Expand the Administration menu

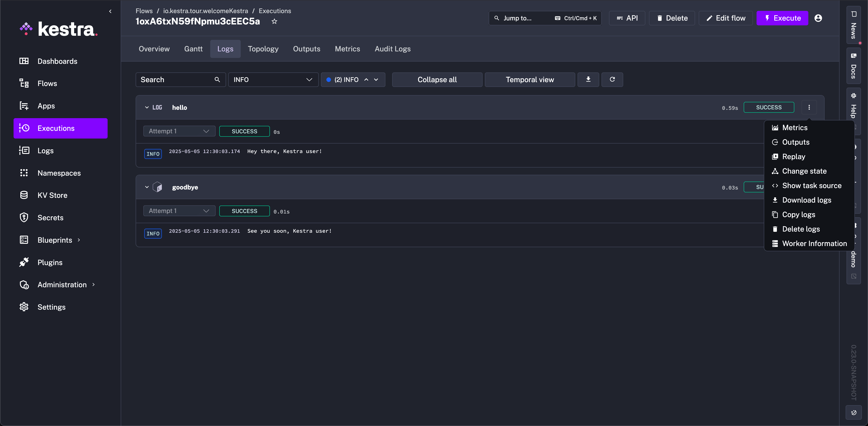(62, 285)
